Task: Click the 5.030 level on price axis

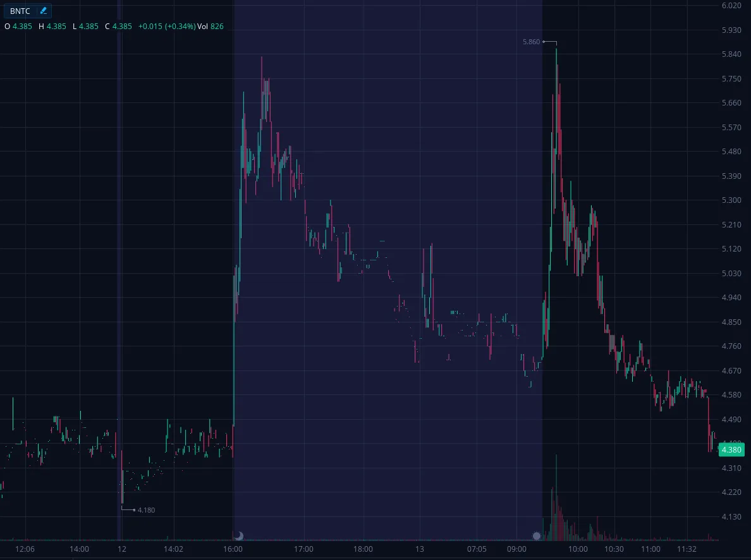Action: pos(731,274)
